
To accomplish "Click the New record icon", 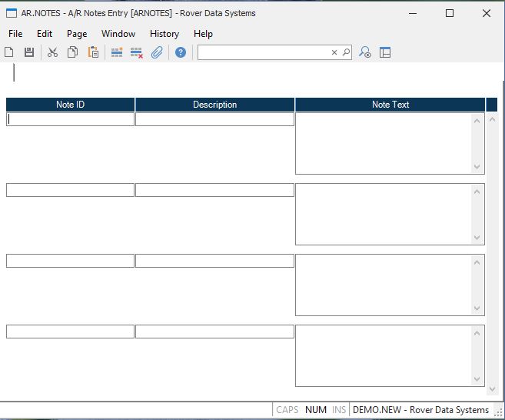I will (9, 52).
